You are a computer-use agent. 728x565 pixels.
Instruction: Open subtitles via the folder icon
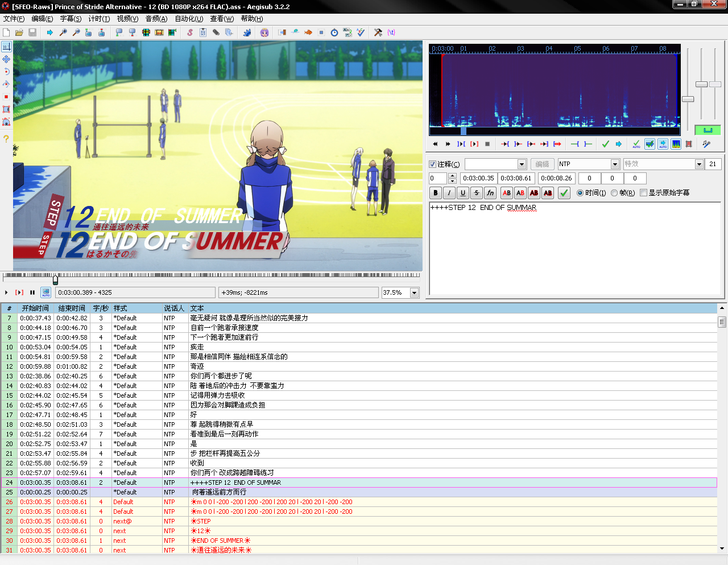click(19, 32)
